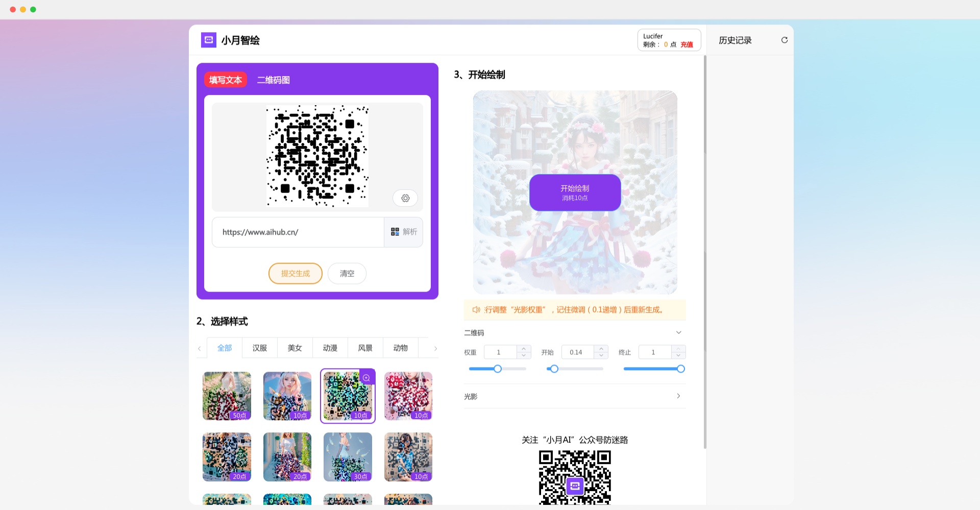The image size is (980, 510).
Task: Click the 开始 slider handle
Action: click(554, 369)
